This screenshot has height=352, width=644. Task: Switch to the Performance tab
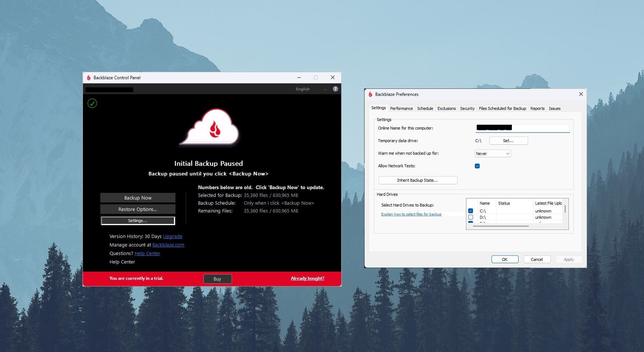(x=401, y=108)
